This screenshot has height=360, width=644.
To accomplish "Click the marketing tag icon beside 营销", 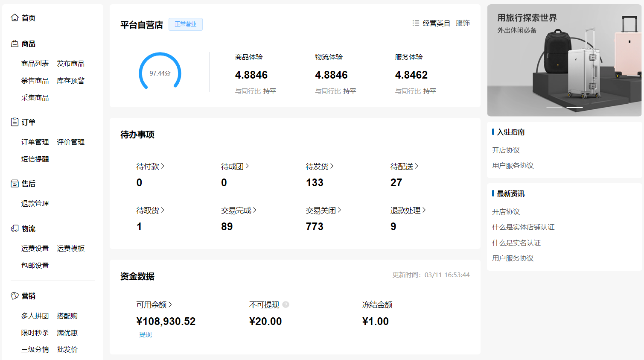I will coord(15,296).
